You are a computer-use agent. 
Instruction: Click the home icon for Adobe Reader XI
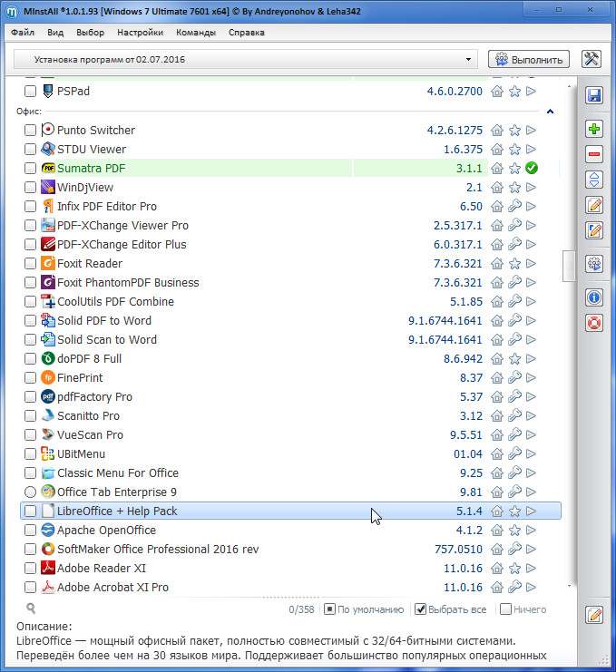(497, 569)
